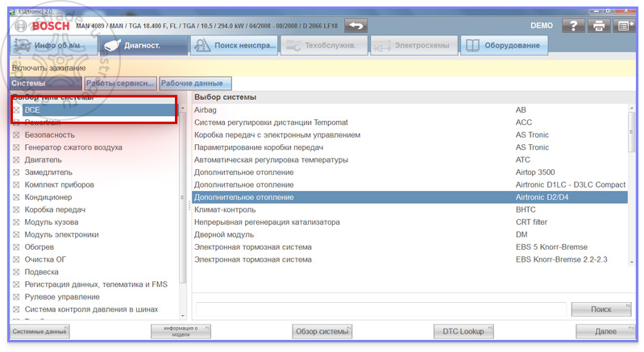Select the Дверной модуль DM row

pyautogui.click(x=409, y=234)
